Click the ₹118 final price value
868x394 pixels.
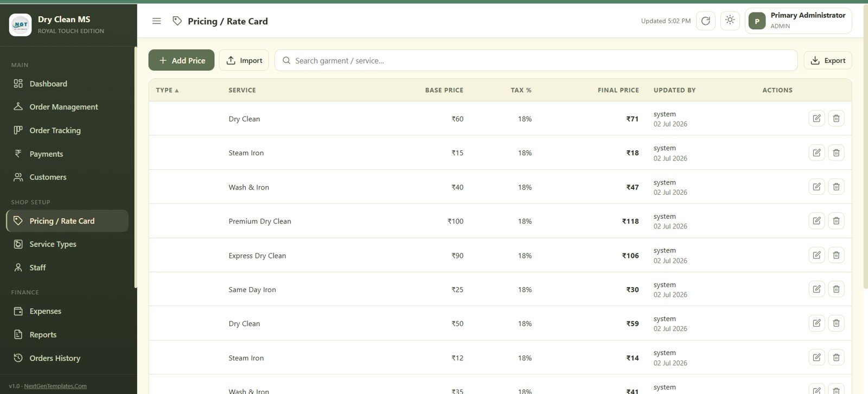click(x=630, y=221)
